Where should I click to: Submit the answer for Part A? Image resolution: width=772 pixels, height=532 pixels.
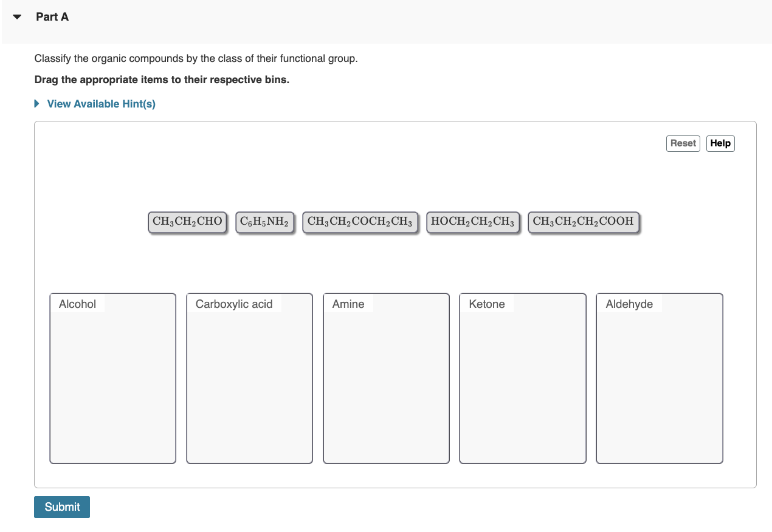61,506
